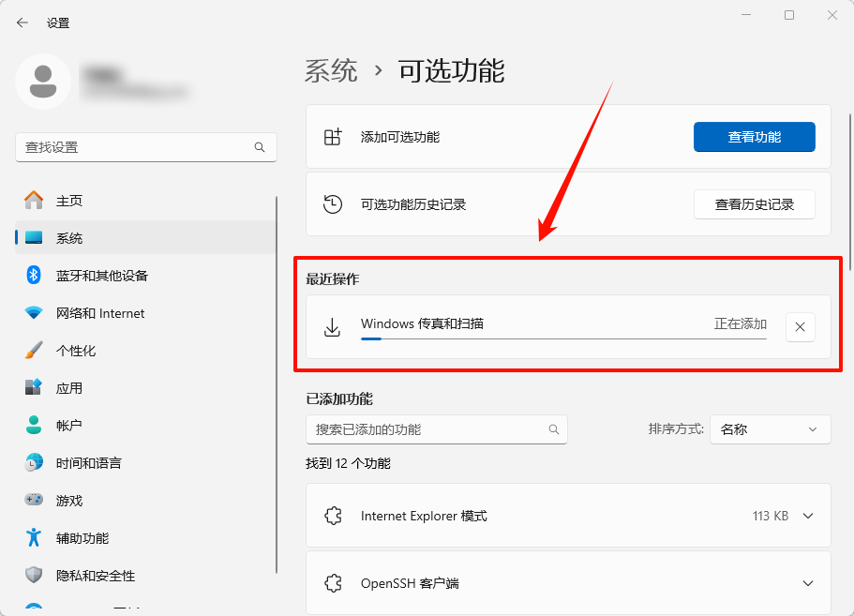The image size is (854, 616).
Task: Expand the Internet Explorer 模式 entry
Action: [810, 515]
